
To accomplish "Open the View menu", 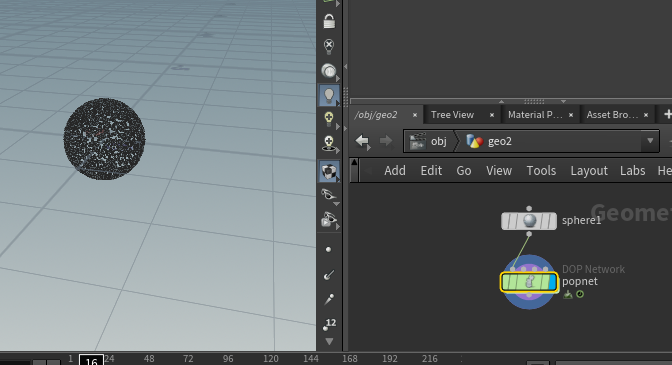I will pyautogui.click(x=499, y=171).
